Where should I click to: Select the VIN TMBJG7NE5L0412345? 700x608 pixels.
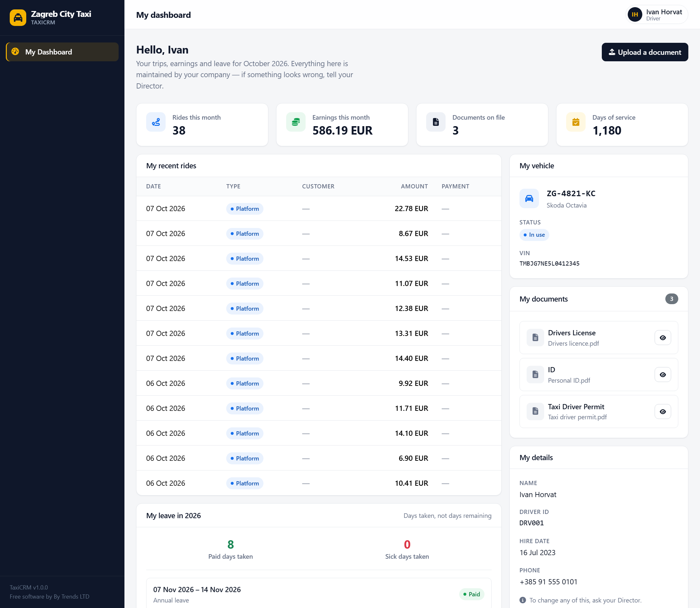coord(549,264)
